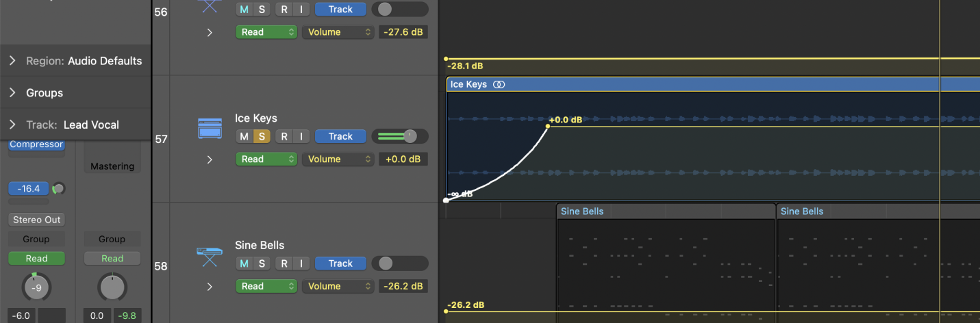Open Ice Keys automation mode Read dropdown
The height and width of the screenshot is (323, 980).
pos(266,159)
